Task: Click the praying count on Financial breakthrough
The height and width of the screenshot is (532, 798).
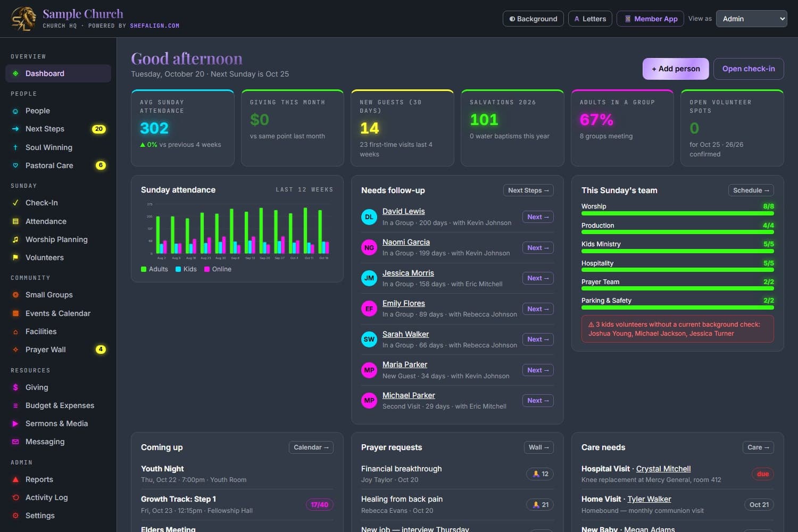Action: pos(540,474)
